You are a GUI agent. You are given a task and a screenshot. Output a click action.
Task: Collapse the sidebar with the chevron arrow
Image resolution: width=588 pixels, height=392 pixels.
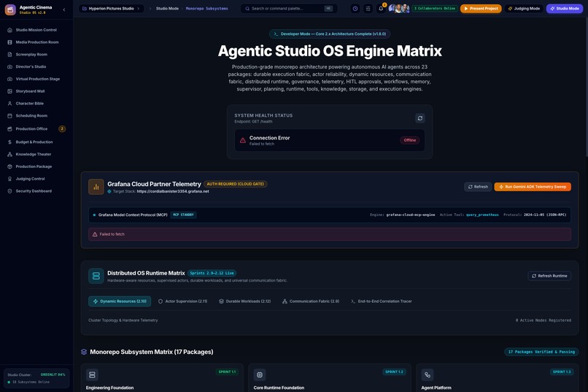point(64,9)
